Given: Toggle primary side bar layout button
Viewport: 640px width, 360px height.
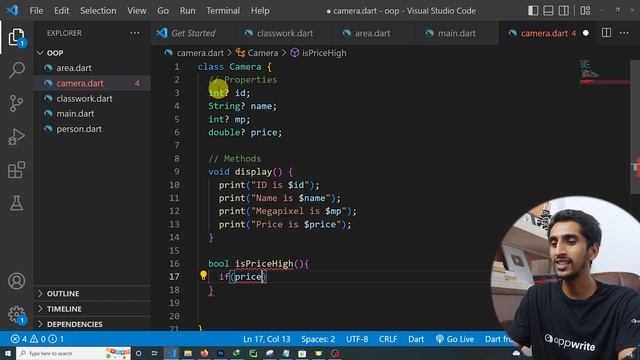Looking at the screenshot, I should 533,11.
